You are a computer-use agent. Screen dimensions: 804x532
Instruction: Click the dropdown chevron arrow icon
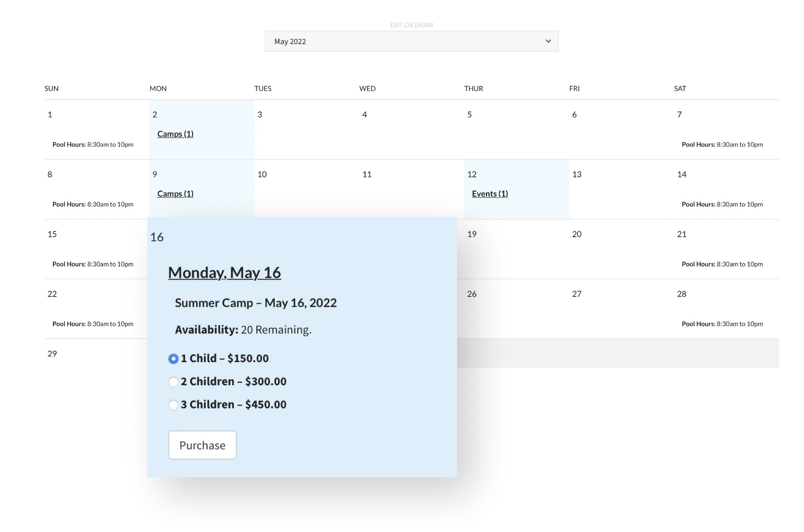[548, 41]
